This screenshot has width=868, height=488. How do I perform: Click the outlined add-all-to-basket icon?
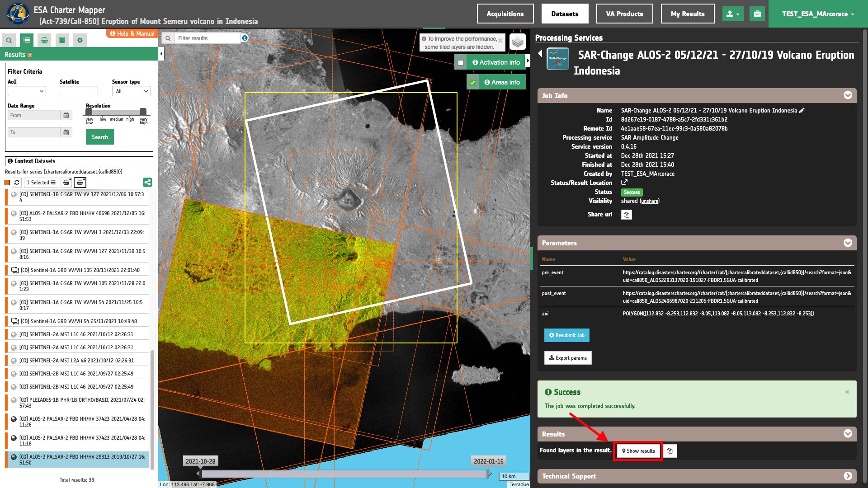[80, 183]
